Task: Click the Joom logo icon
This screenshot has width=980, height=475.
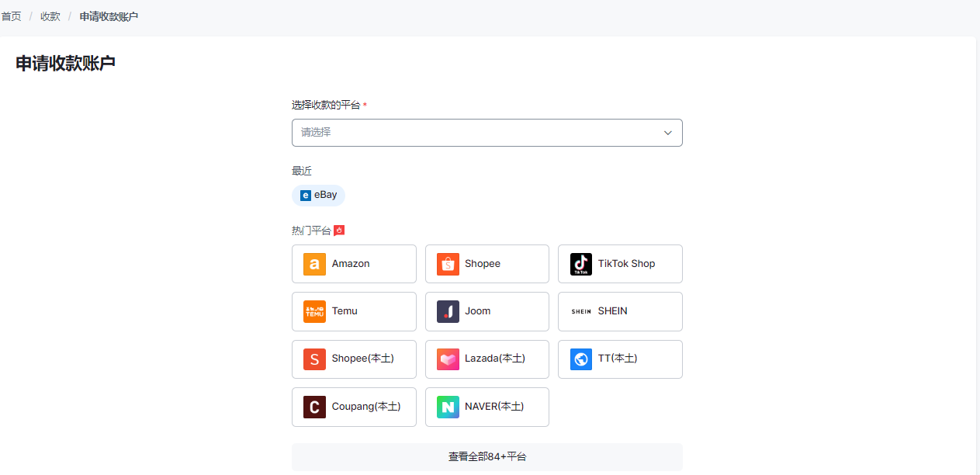Action: [448, 311]
